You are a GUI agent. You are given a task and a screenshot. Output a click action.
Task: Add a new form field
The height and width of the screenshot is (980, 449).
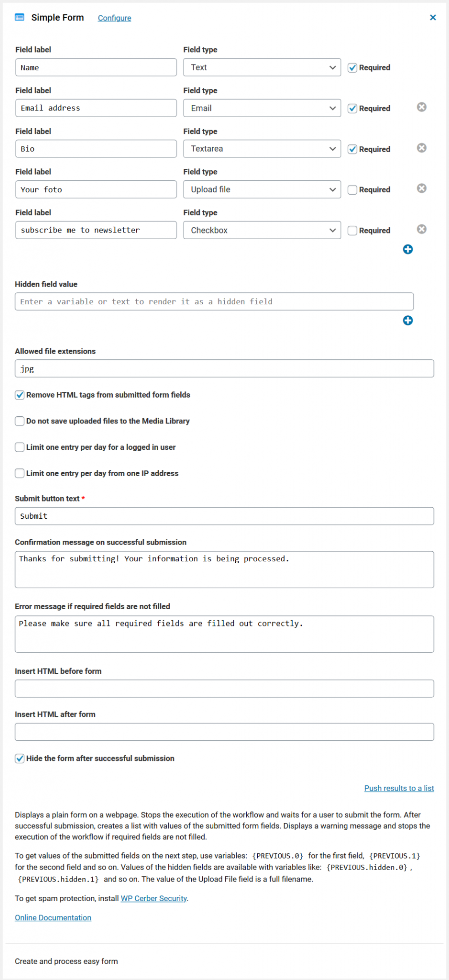(x=407, y=249)
